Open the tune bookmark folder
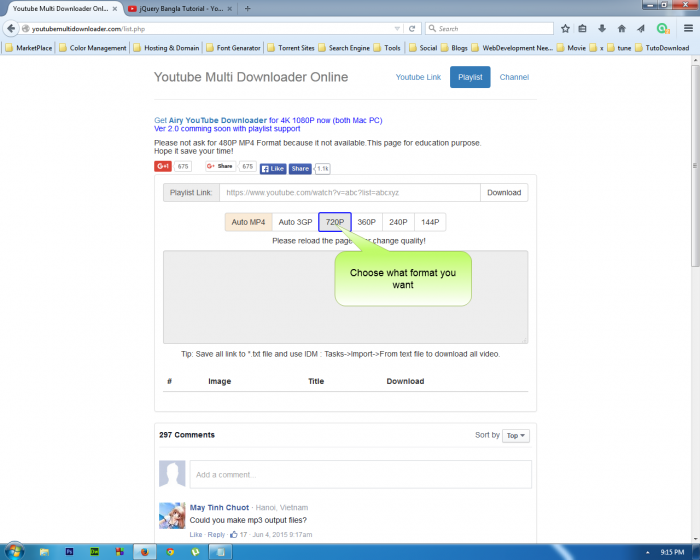This screenshot has height=560, width=700. tap(619, 48)
